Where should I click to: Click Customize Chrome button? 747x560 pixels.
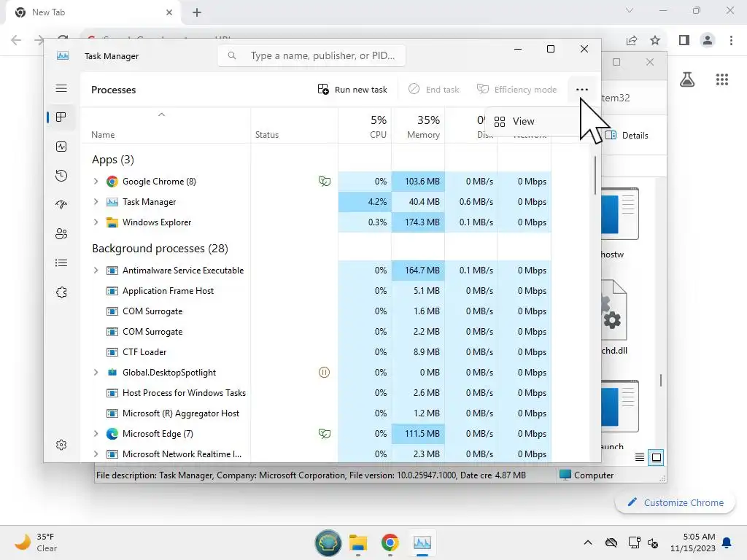click(675, 503)
